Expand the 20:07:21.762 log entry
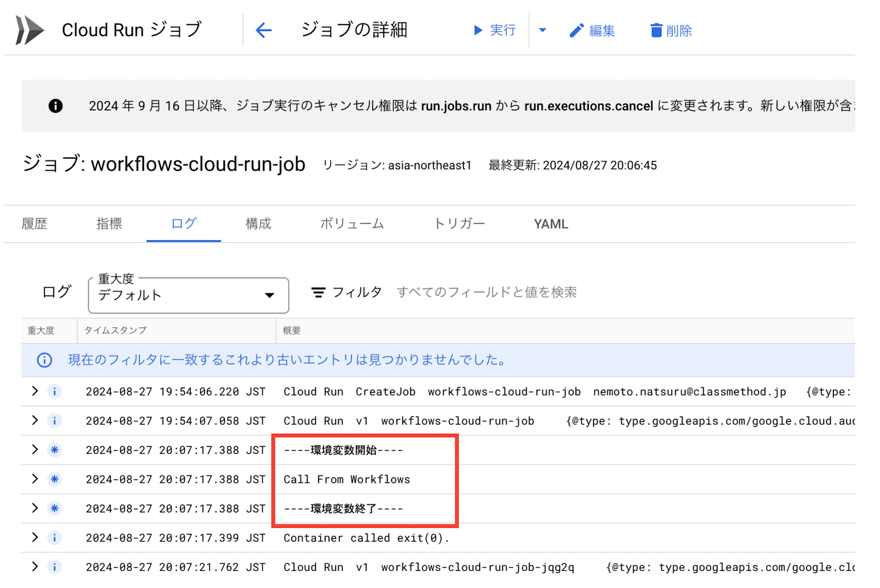 pos(35,566)
